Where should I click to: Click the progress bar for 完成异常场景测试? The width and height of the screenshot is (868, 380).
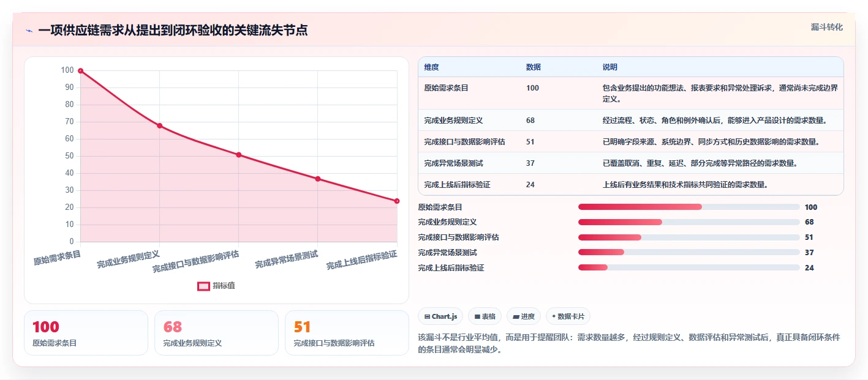pos(689,253)
